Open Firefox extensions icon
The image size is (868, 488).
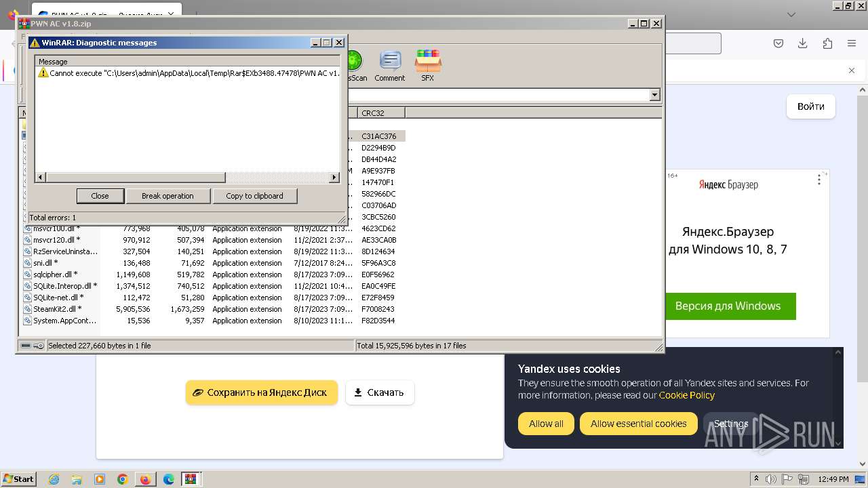pos(827,43)
